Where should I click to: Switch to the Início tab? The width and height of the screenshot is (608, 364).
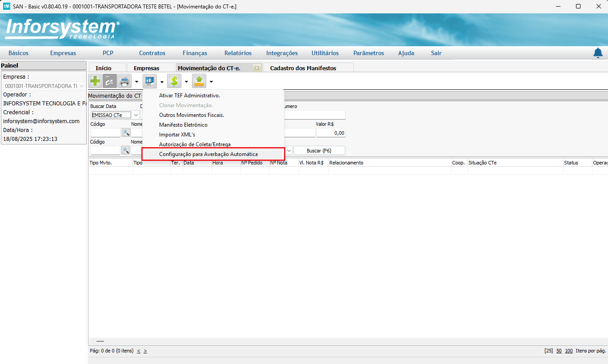pos(104,68)
